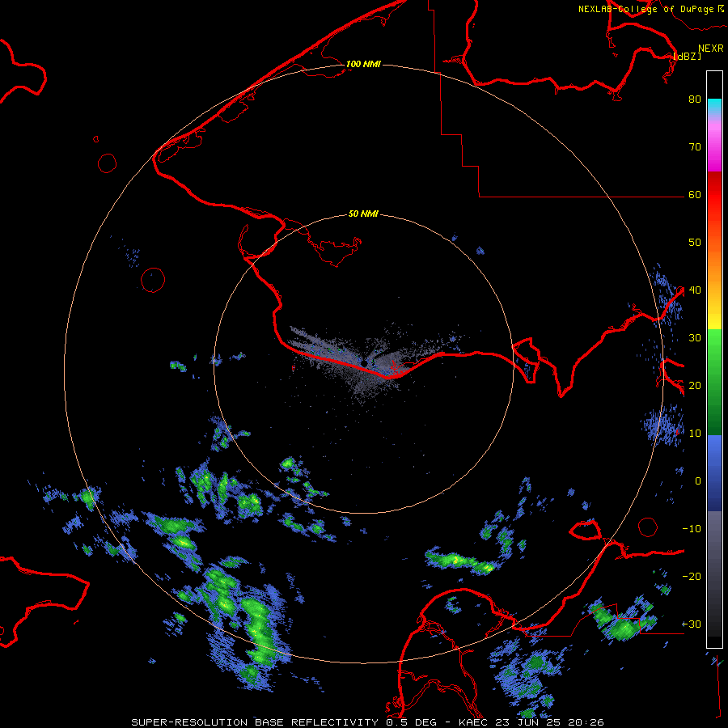Screen dimensions: 728x728
Task: Click the NEXLAB-College of DuPage watermark text
Action: pyautogui.click(x=646, y=9)
